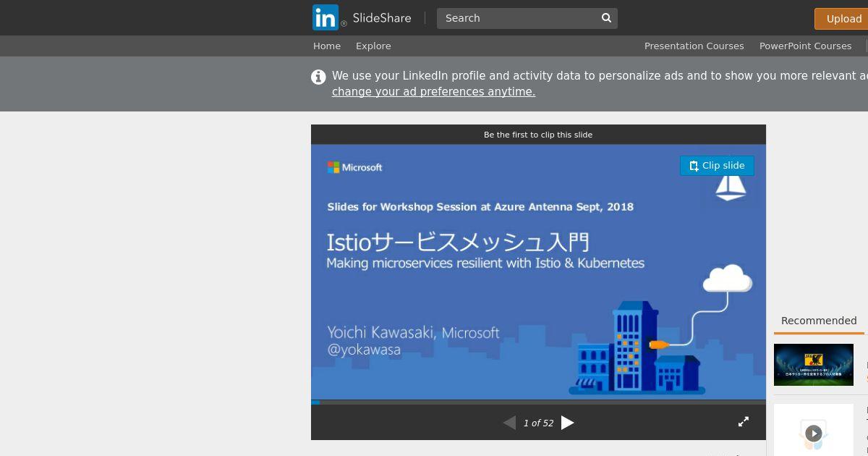This screenshot has width=868, height=456.
Task: Click the LinkedIn logo icon
Action: 325,17
